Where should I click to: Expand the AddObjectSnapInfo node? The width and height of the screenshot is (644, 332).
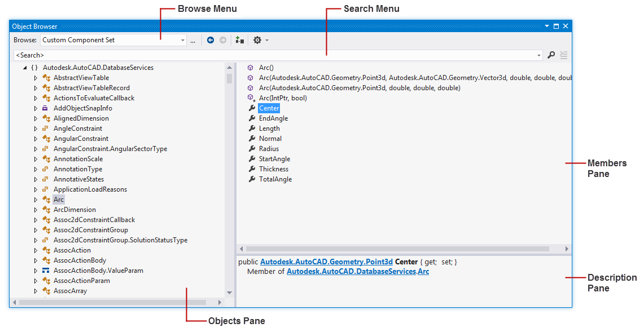36,108
